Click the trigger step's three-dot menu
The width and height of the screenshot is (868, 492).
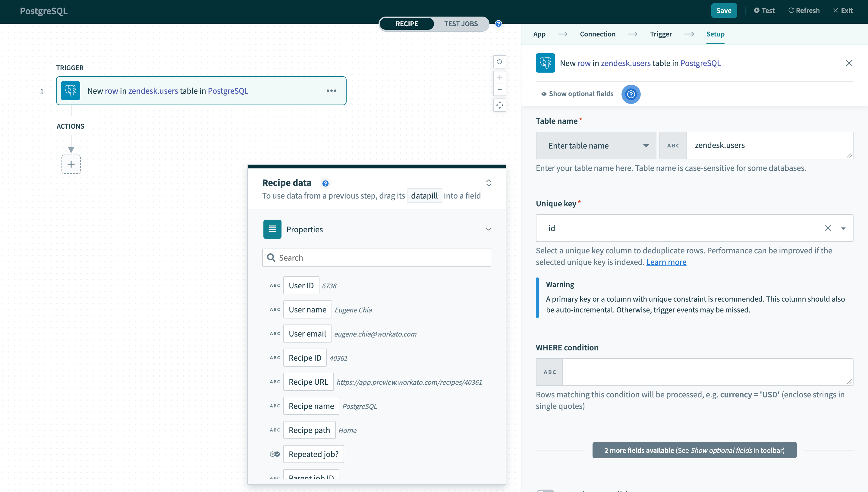331,91
